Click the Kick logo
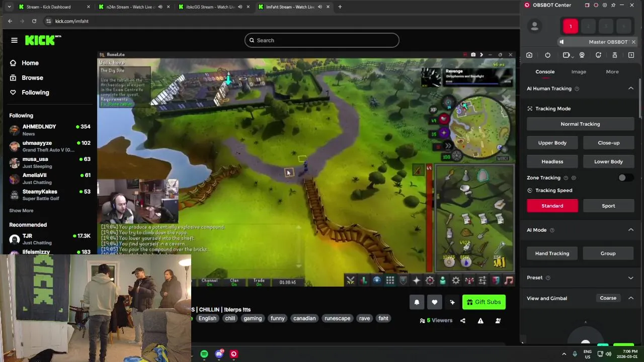 pos(43,40)
